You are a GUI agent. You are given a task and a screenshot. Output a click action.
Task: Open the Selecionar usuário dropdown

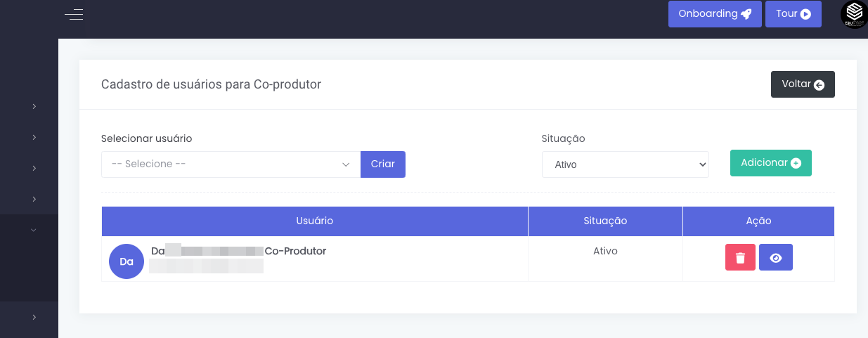[231, 164]
